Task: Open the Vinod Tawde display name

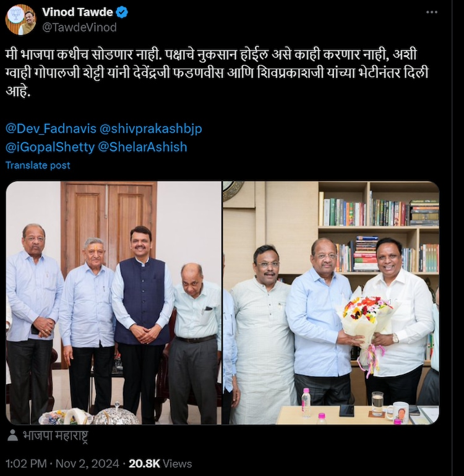Action: pyautogui.click(x=77, y=12)
